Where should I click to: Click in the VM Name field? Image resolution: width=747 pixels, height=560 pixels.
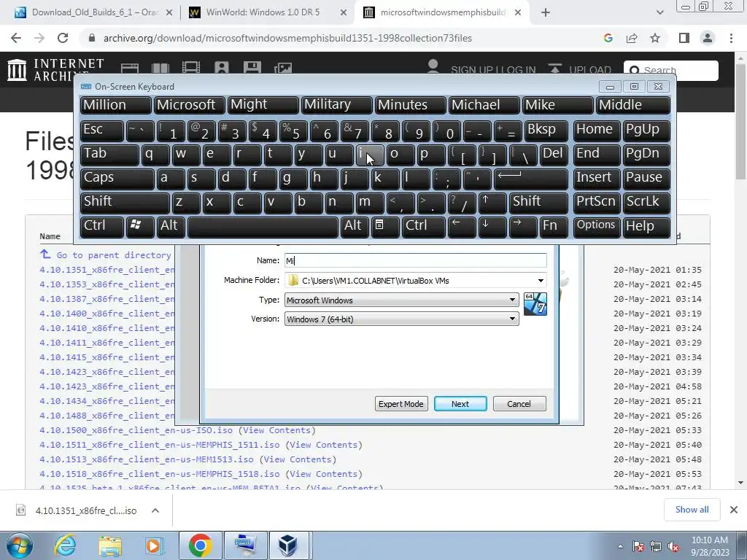tap(415, 260)
